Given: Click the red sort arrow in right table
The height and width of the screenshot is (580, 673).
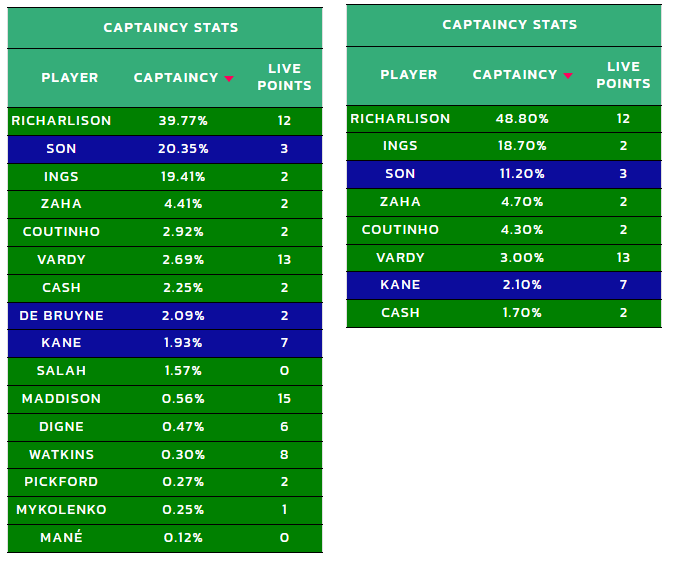Looking at the screenshot, I should click(568, 76).
